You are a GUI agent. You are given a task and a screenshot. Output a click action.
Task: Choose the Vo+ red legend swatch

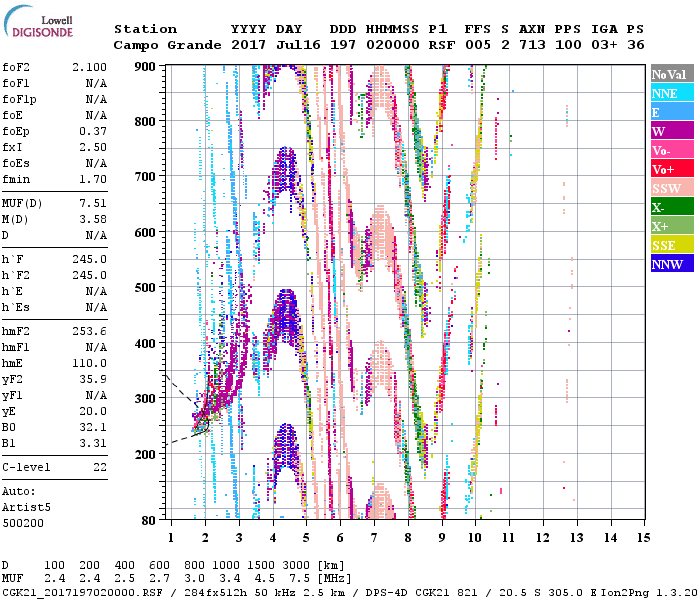click(x=672, y=169)
